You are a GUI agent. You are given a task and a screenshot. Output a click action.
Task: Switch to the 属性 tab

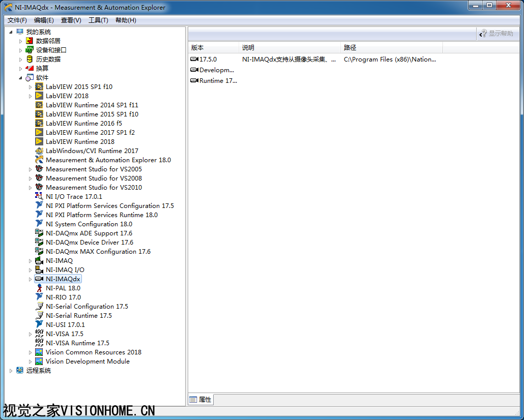click(x=200, y=399)
